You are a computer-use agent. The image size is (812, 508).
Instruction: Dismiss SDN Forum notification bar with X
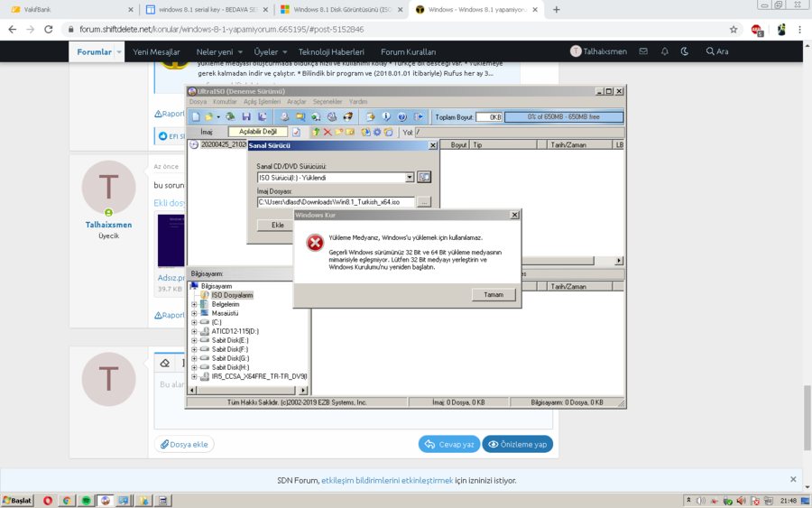tap(793, 479)
